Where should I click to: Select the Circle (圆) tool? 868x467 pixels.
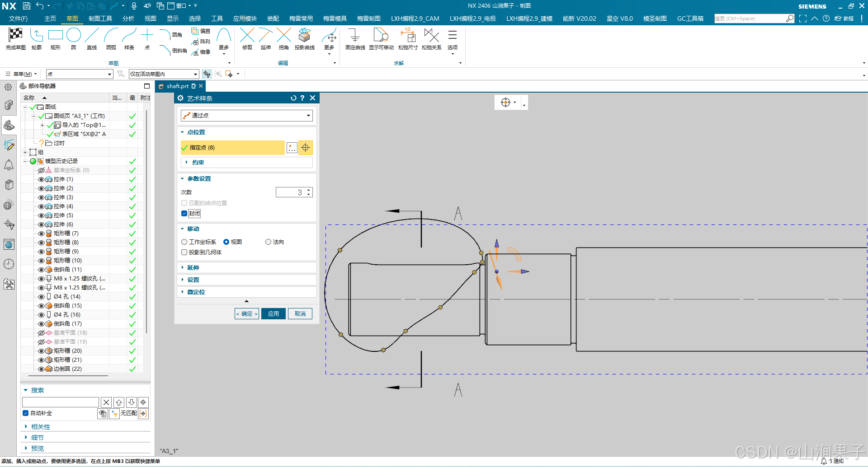pyautogui.click(x=73, y=35)
